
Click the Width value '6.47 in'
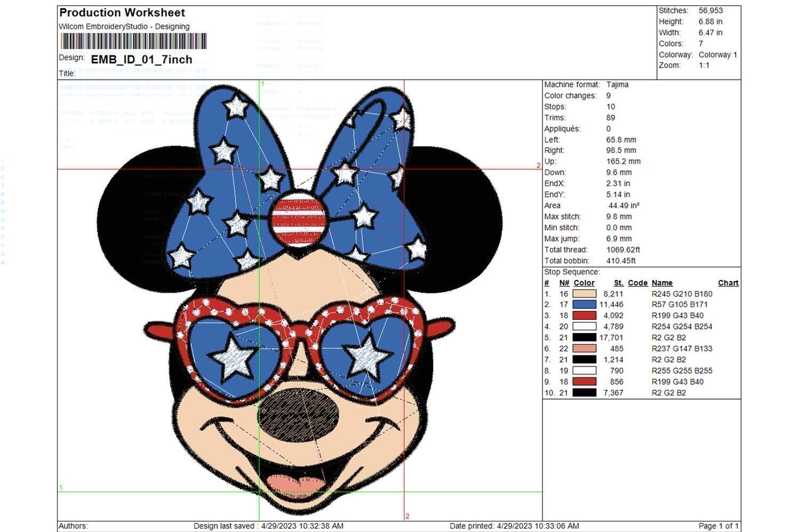[x=710, y=33]
